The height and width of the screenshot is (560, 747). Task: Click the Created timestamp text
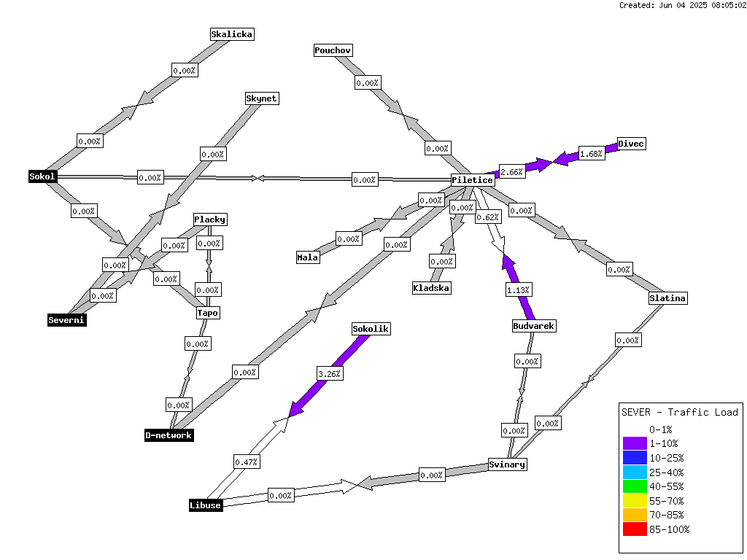(x=682, y=5)
